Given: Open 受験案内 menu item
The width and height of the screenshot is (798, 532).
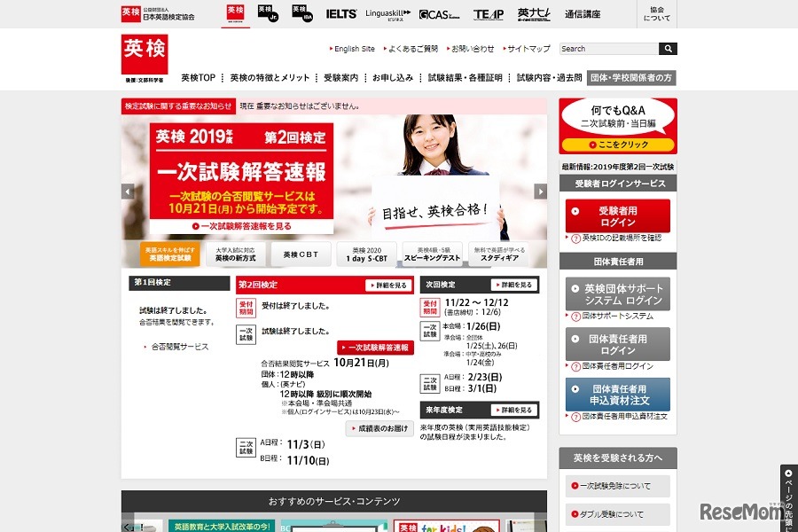Looking at the screenshot, I should point(341,78).
